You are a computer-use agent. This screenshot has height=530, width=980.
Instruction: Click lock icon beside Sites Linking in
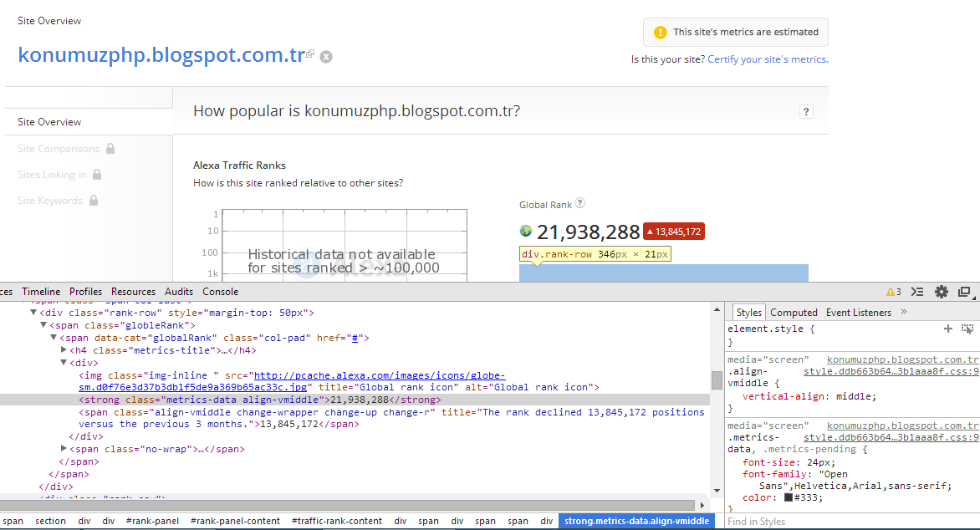click(x=97, y=175)
